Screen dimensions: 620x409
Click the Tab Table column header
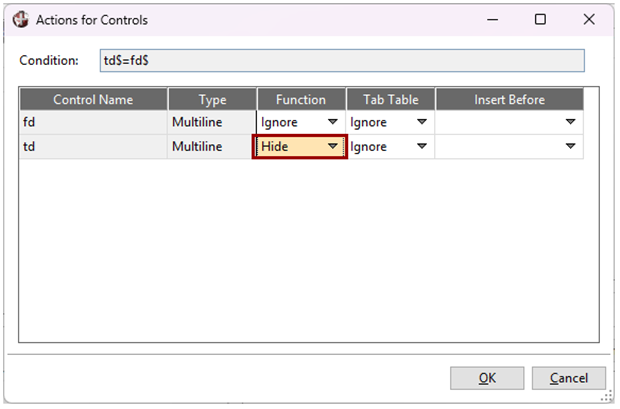click(390, 99)
